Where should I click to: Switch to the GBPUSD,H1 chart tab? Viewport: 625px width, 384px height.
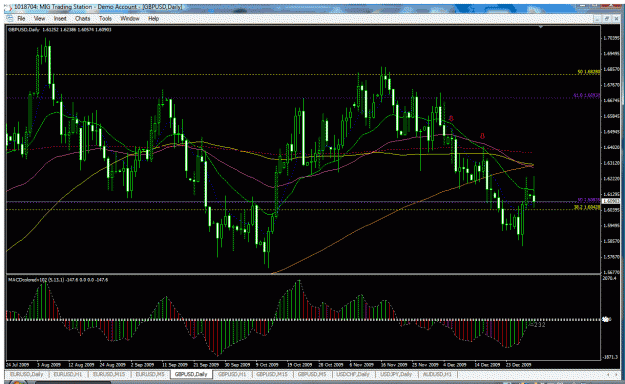[232, 374]
